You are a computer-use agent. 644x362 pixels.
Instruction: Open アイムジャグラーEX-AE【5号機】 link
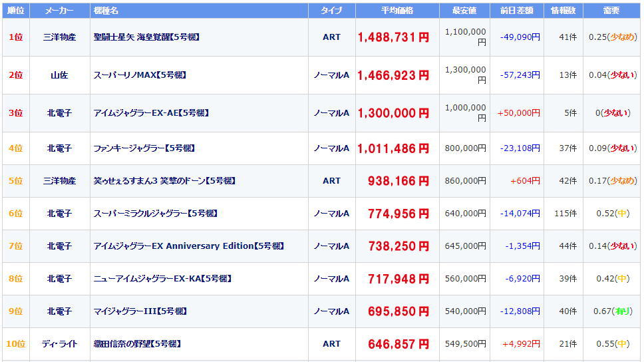click(x=151, y=112)
